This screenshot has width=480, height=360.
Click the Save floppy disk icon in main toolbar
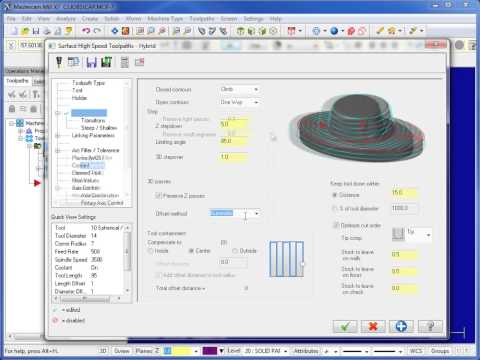tap(36, 31)
